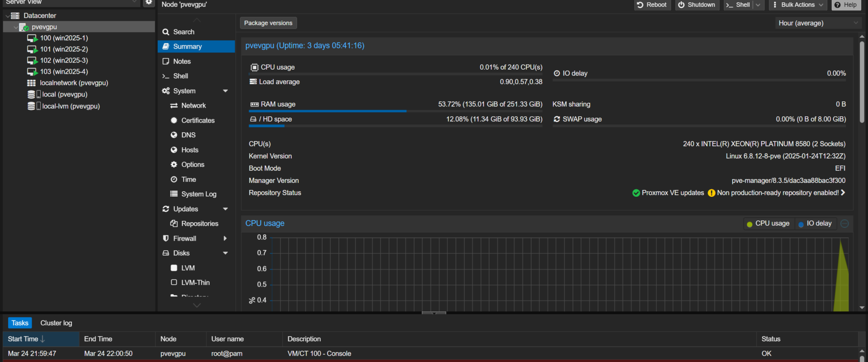
Task: Open the Shell button dropdown arrow
Action: click(x=758, y=5)
